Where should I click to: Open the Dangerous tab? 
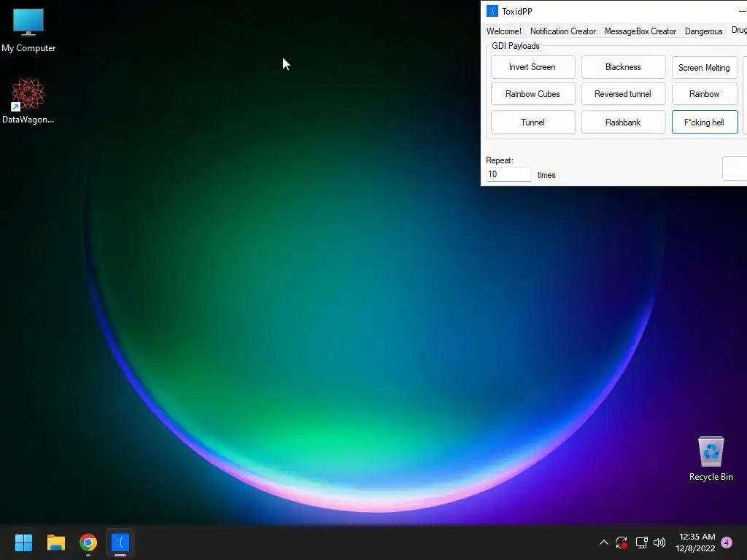point(703,31)
